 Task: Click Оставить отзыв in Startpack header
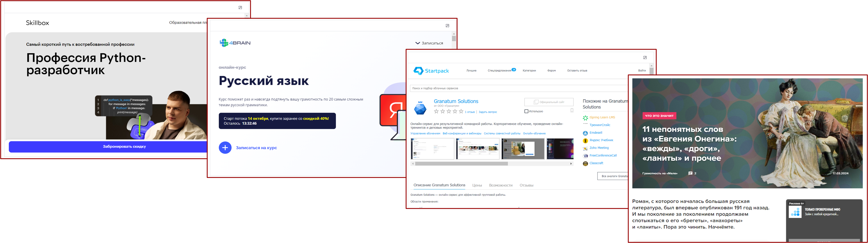click(577, 71)
